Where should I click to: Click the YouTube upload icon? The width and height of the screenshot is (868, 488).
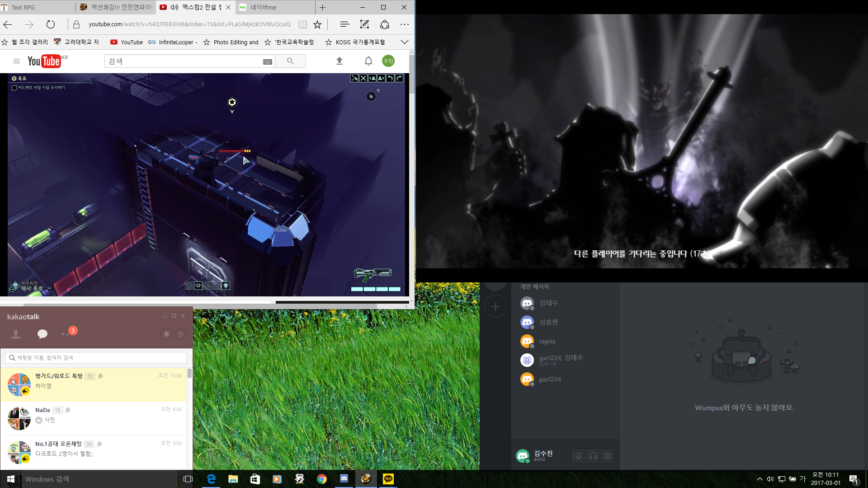point(340,61)
